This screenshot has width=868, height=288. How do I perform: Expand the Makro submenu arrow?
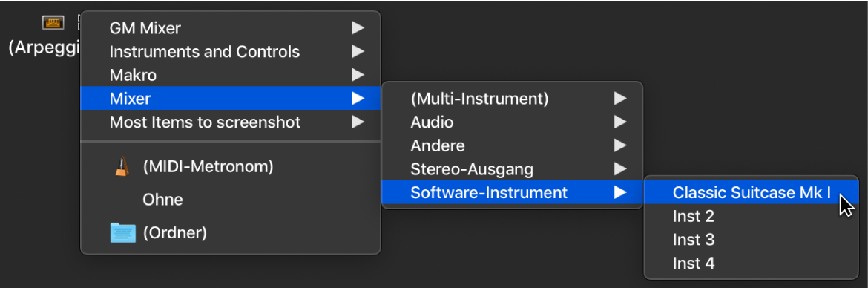point(358,75)
